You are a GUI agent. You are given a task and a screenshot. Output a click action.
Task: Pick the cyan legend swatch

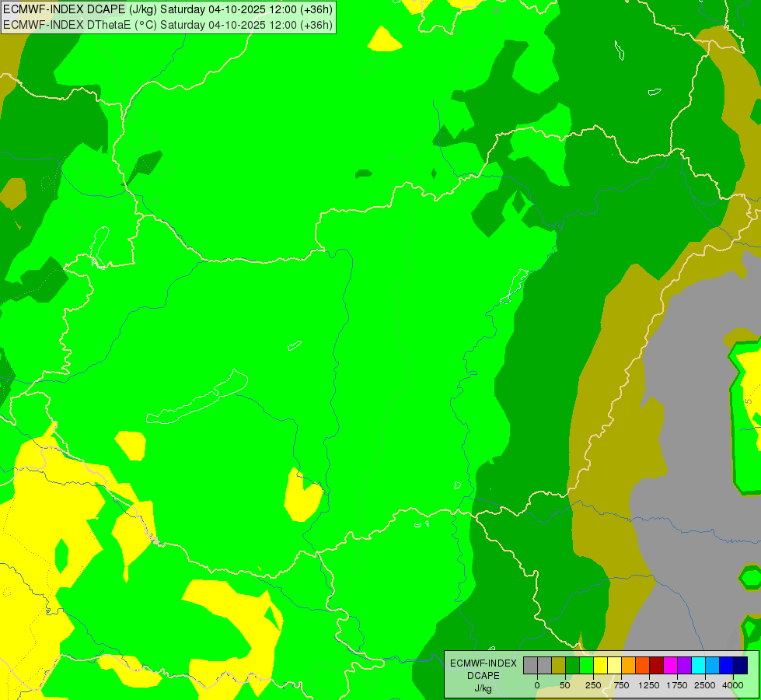(x=698, y=666)
